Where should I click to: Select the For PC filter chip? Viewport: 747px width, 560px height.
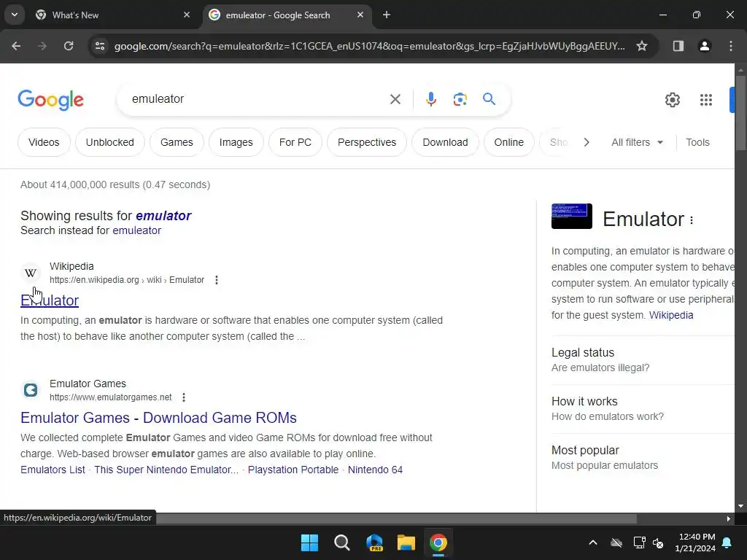click(295, 142)
